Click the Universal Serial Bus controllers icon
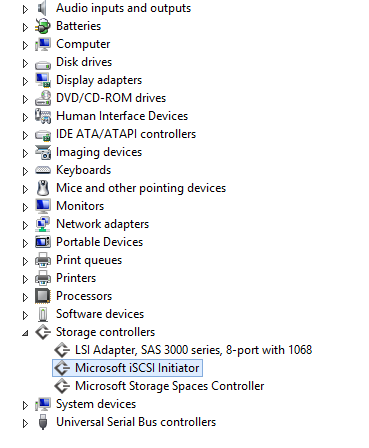 click(43, 422)
